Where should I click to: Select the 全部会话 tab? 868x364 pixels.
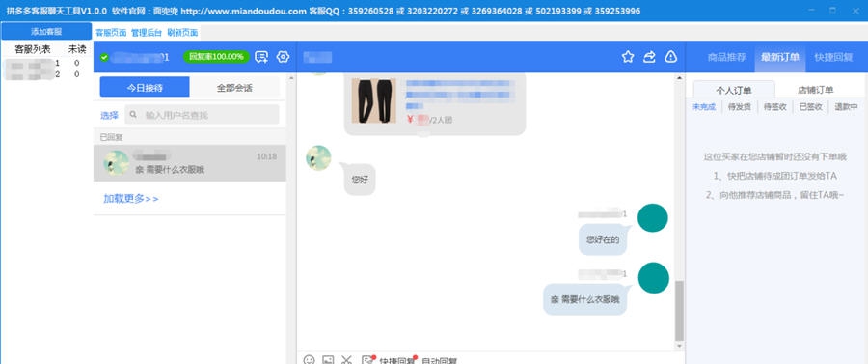(x=234, y=87)
